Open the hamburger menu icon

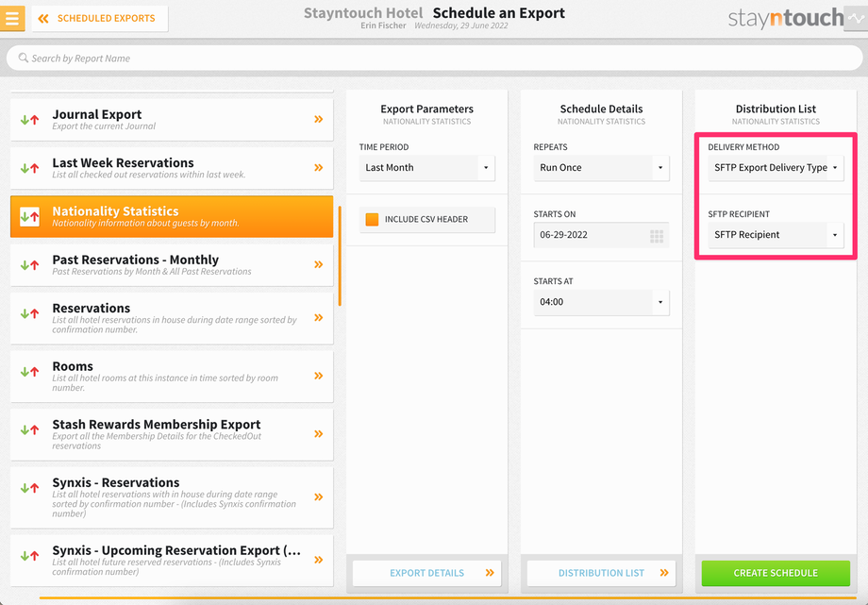12,18
